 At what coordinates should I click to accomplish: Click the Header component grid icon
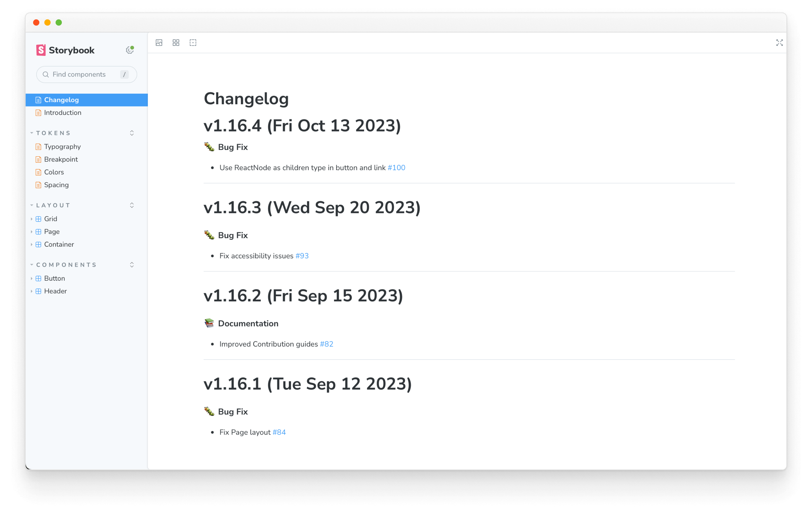(x=38, y=291)
